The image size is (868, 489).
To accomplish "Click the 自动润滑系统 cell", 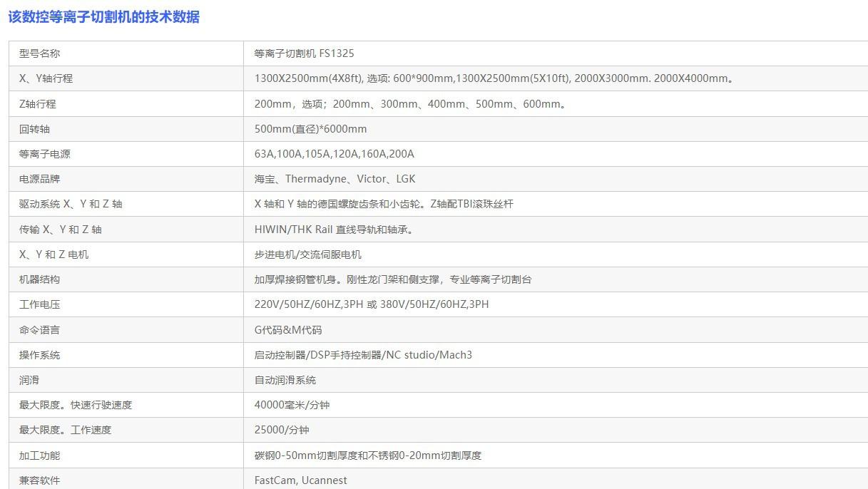I will tap(285, 380).
